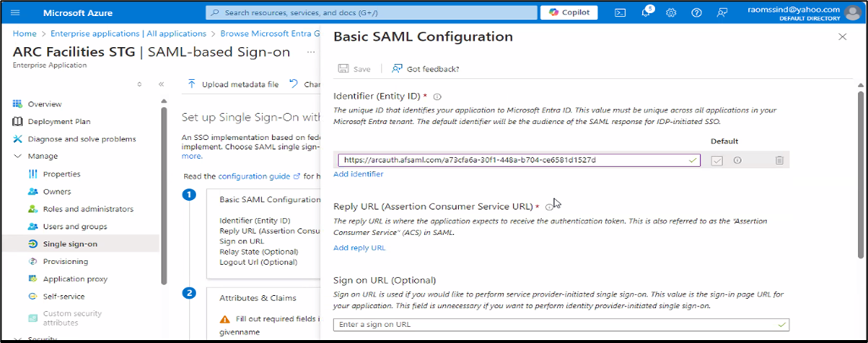868x343 pixels.
Task: Click the Enter a sign on URL field
Action: tap(562, 324)
